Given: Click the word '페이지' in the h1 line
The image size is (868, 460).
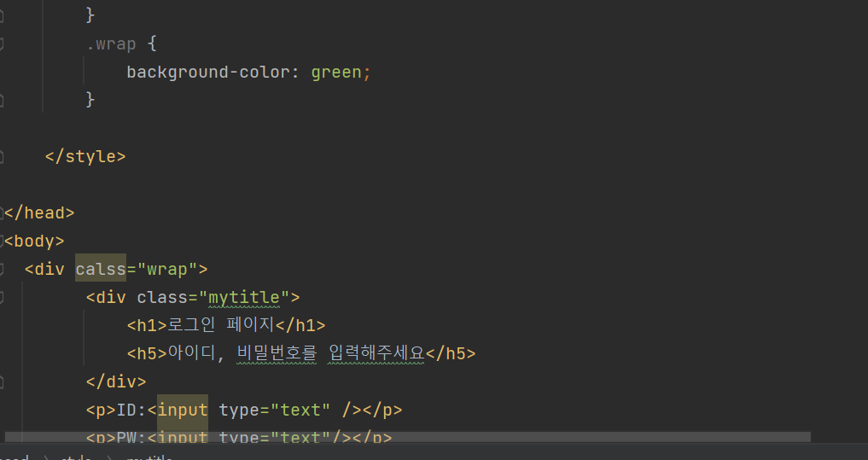Looking at the screenshot, I should [x=250, y=324].
